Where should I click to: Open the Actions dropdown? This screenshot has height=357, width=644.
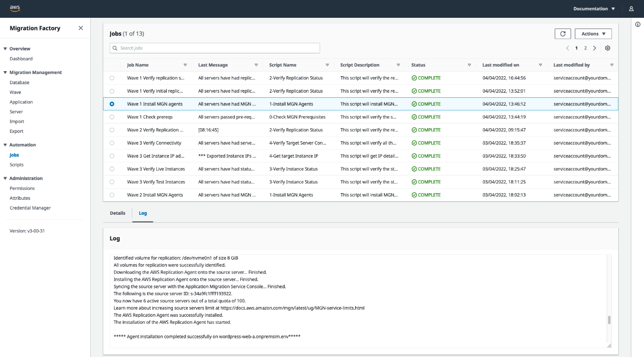point(593,33)
